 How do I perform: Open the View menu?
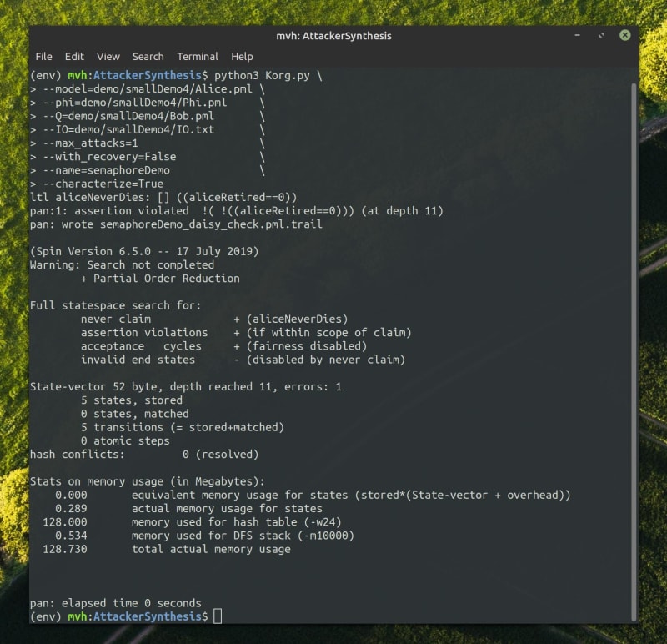pos(108,57)
